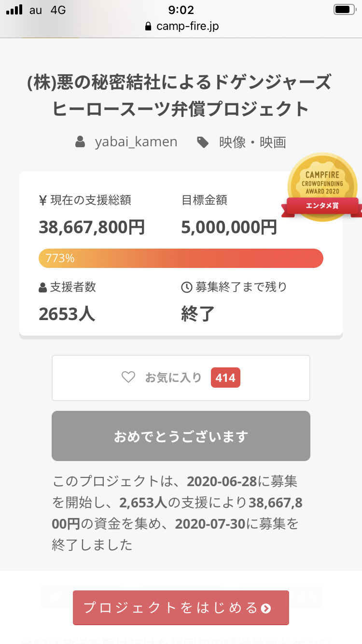Open the yabai_kamen owner profile link
Image resolution: width=362 pixels, height=644 pixels.
pyautogui.click(x=136, y=142)
